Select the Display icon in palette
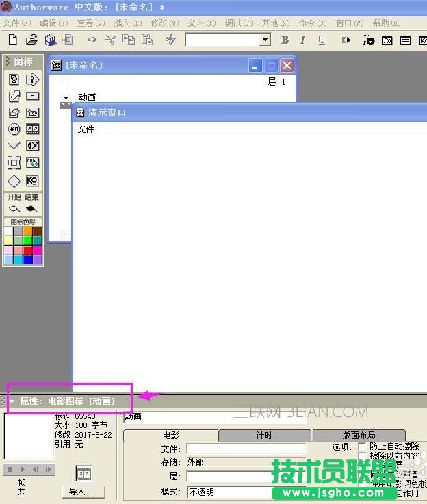The image size is (427, 504). (x=14, y=79)
